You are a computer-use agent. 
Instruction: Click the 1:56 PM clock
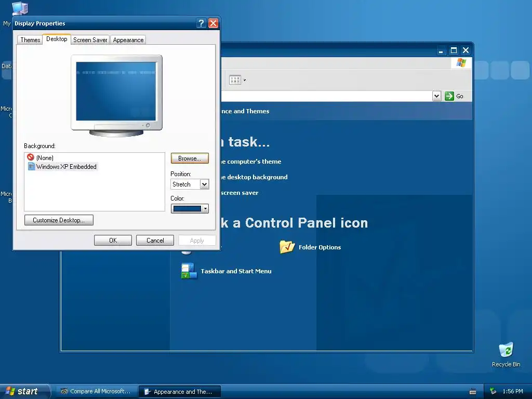click(x=513, y=392)
